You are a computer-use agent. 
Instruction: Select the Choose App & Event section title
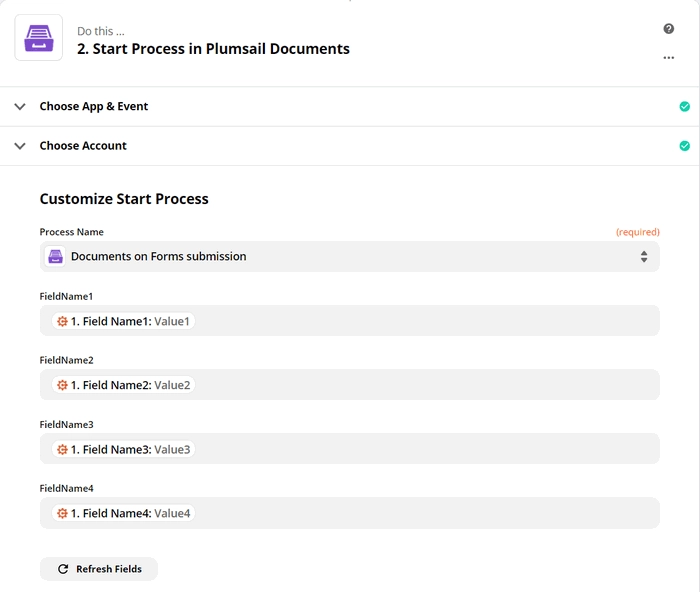(94, 106)
